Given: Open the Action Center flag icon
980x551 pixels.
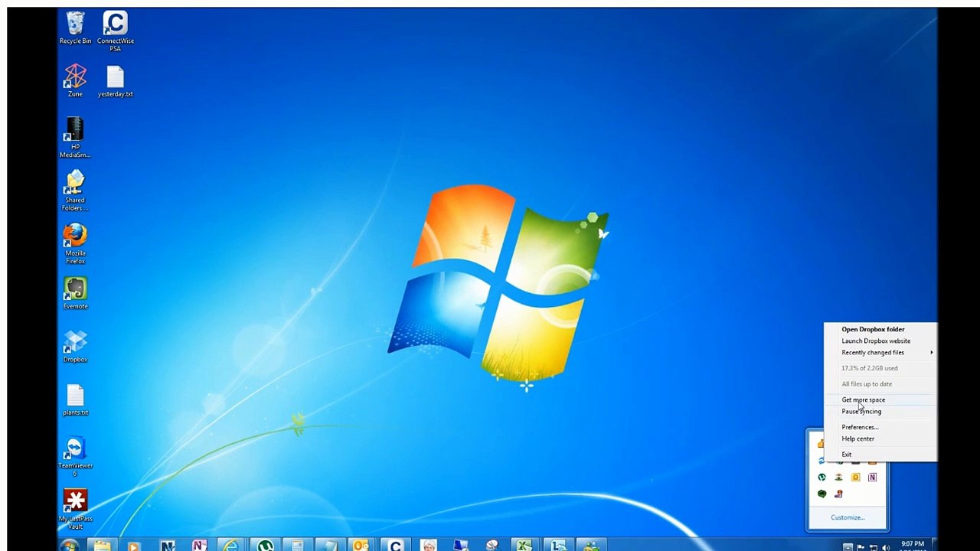Looking at the screenshot, I should pos(861,546).
